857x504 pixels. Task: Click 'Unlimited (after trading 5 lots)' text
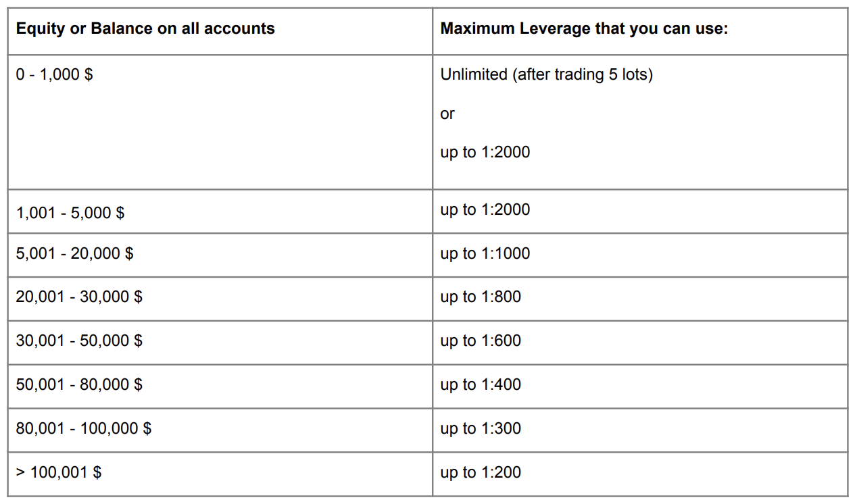(x=546, y=74)
